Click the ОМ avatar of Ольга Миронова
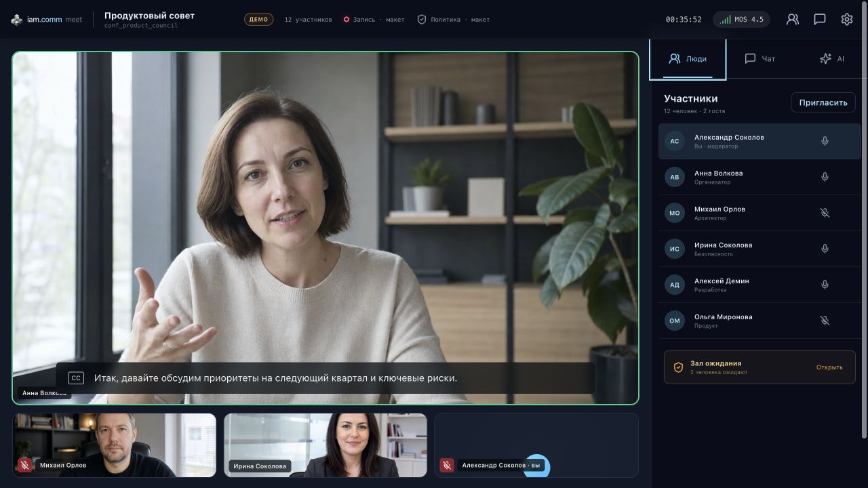Screen dimensions: 868x488 click(x=675, y=321)
